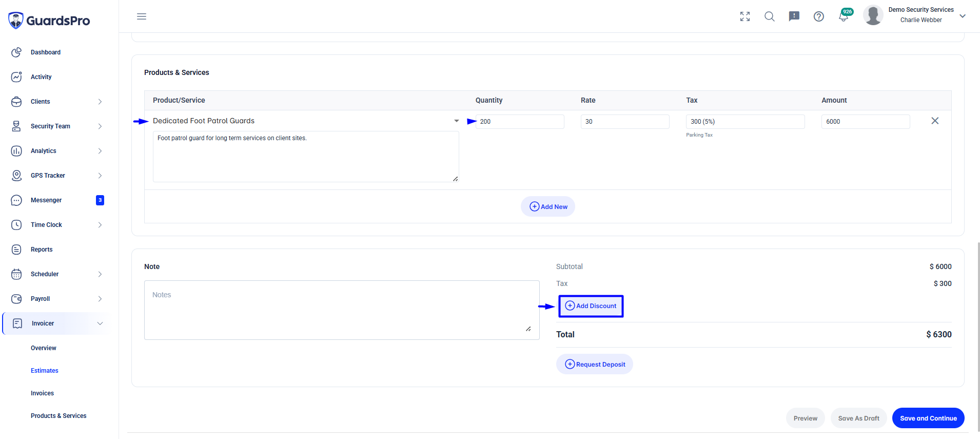980x439 pixels.
Task: Click the Parking Tax label
Action: click(x=699, y=135)
